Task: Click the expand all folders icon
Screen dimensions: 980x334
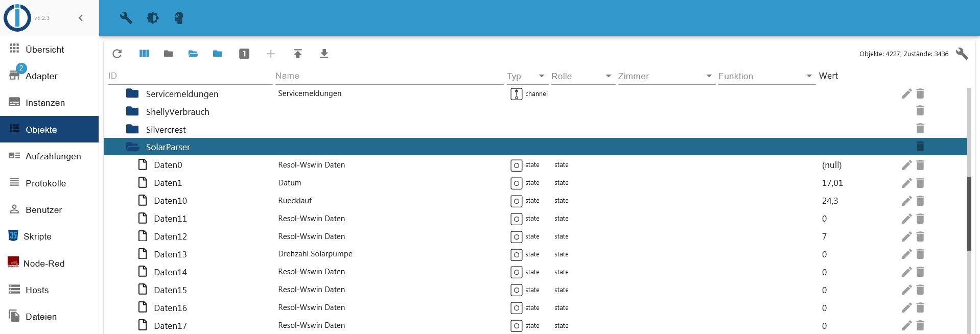Action: click(x=193, y=54)
